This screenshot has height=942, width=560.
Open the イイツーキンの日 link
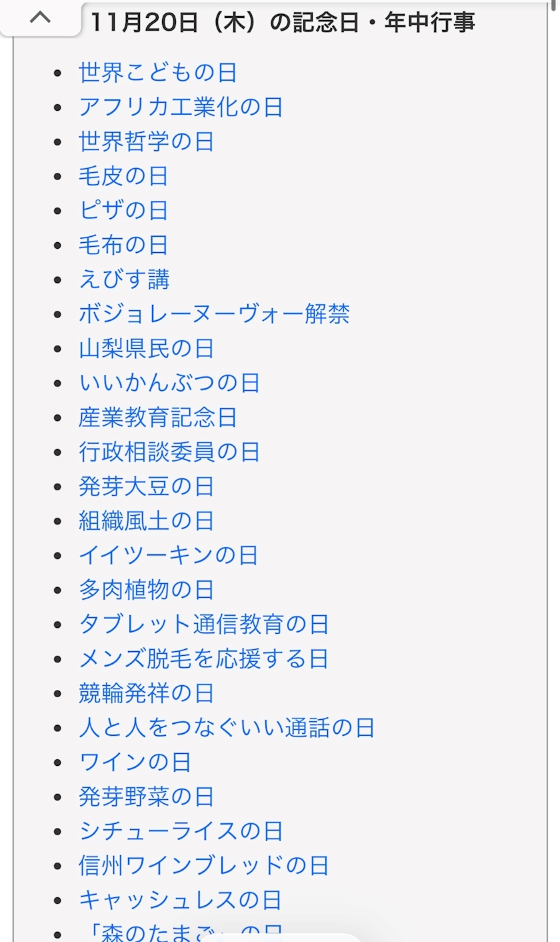169,555
